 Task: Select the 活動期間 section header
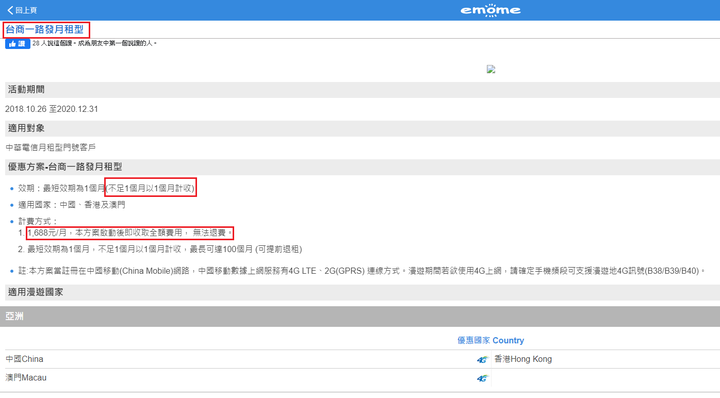coord(362,90)
